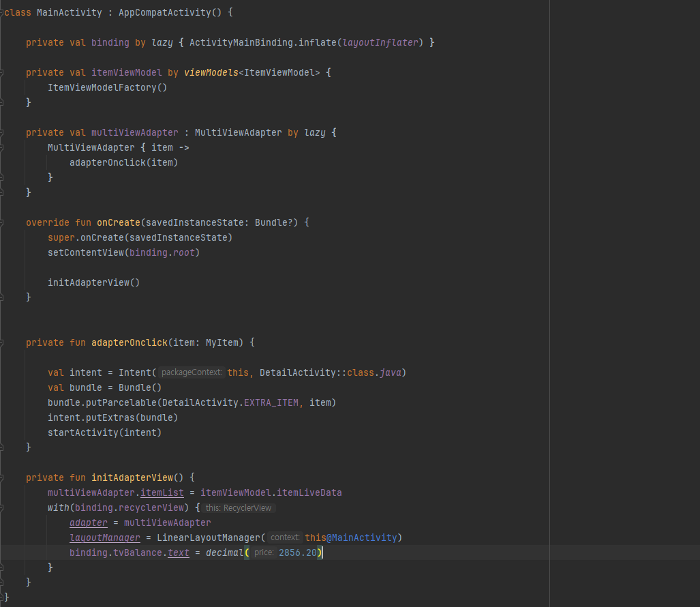Click the layoutInflater argument

pyautogui.click(x=380, y=42)
